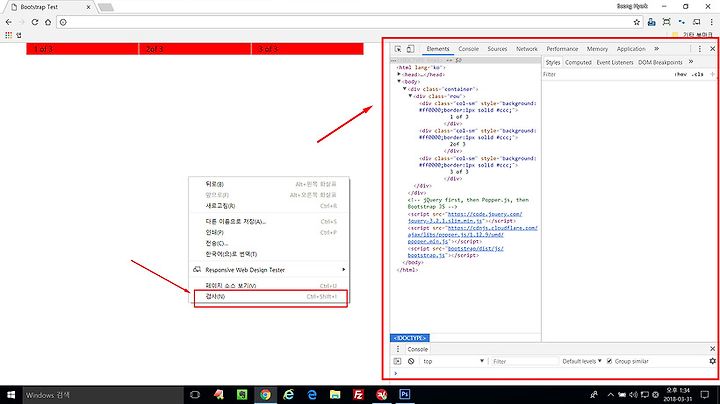This screenshot has width=720, height=404.
Task: Switch to the Elements tab
Action: click(438, 49)
